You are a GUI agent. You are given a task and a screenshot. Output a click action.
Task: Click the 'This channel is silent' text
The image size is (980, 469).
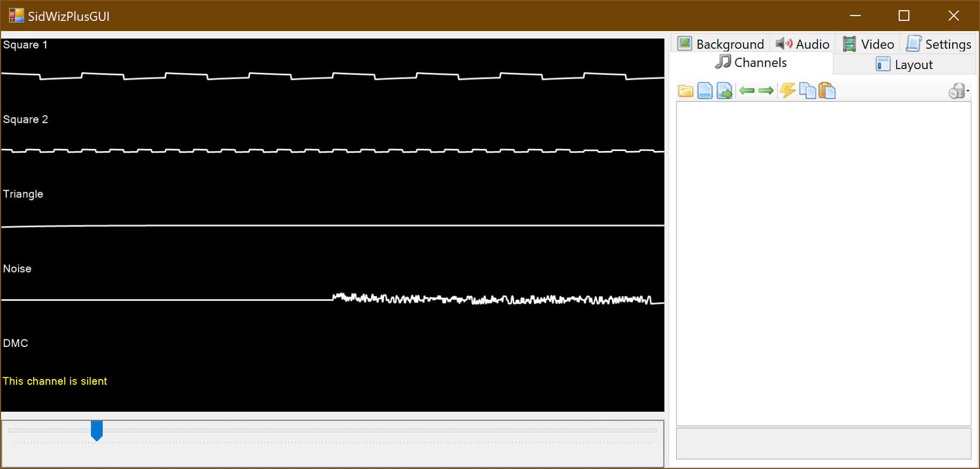click(55, 381)
